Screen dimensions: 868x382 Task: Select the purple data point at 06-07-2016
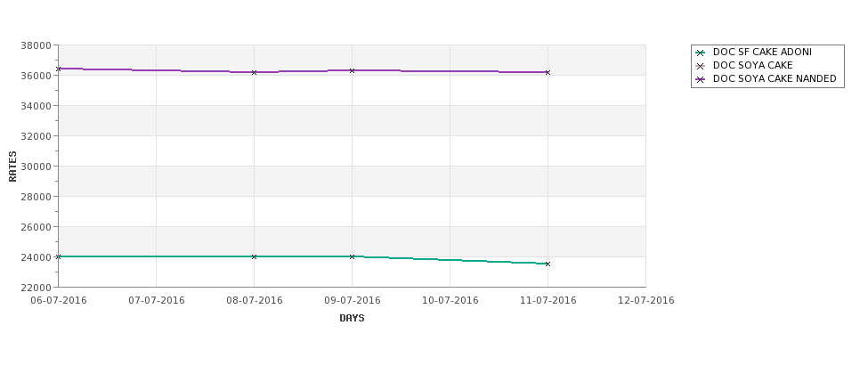pos(58,69)
